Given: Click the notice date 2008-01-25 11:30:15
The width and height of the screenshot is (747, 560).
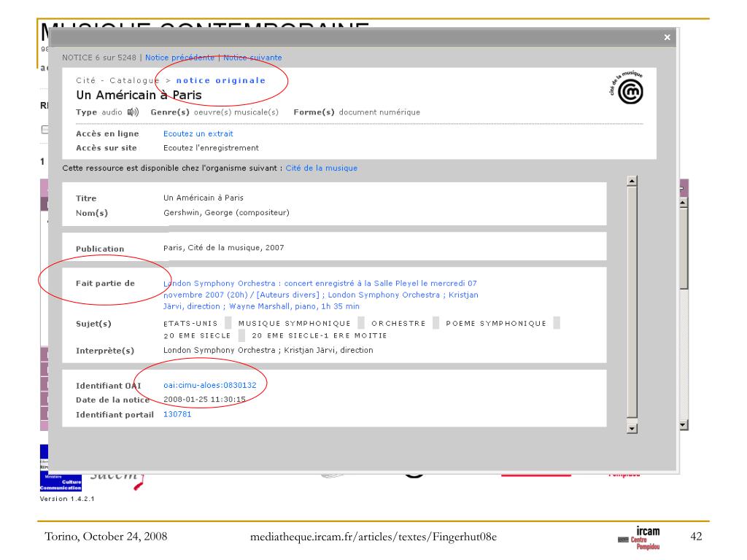Looking at the screenshot, I should tap(204, 400).
